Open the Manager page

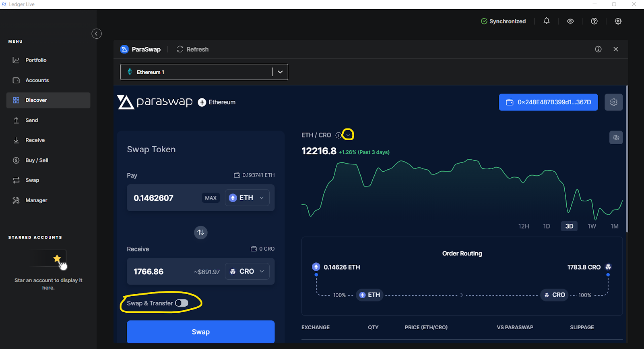(x=48, y=200)
